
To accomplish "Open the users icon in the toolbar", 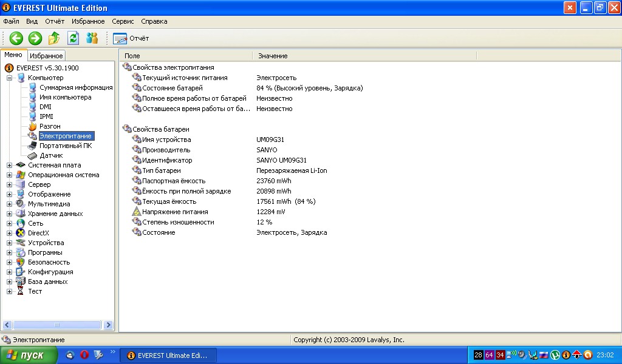I will point(92,38).
